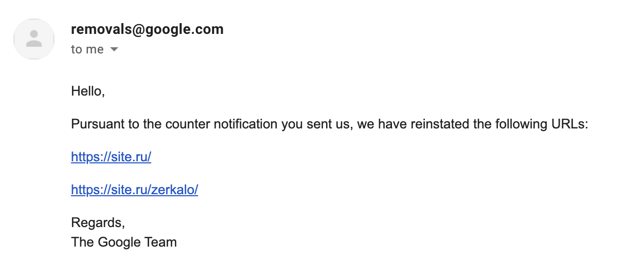
Task: Click the word "following" in the message
Action: (508, 124)
